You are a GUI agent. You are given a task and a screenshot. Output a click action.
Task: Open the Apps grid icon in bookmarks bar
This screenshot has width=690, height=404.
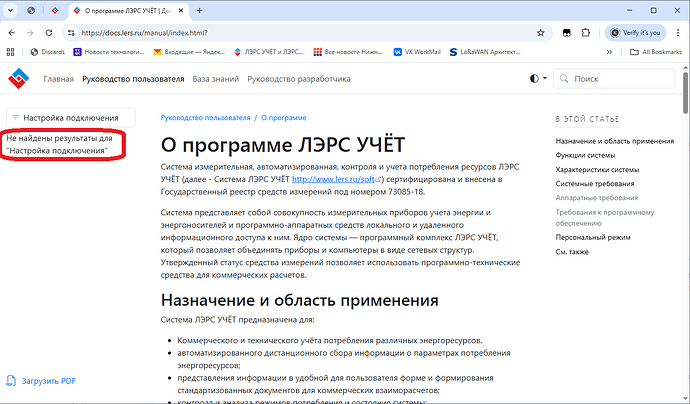11,52
